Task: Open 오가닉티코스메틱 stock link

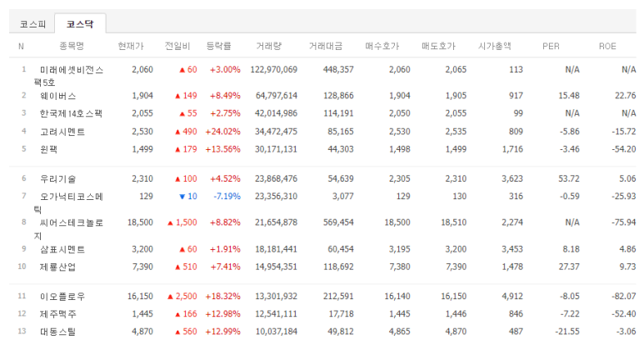Action: 68,202
